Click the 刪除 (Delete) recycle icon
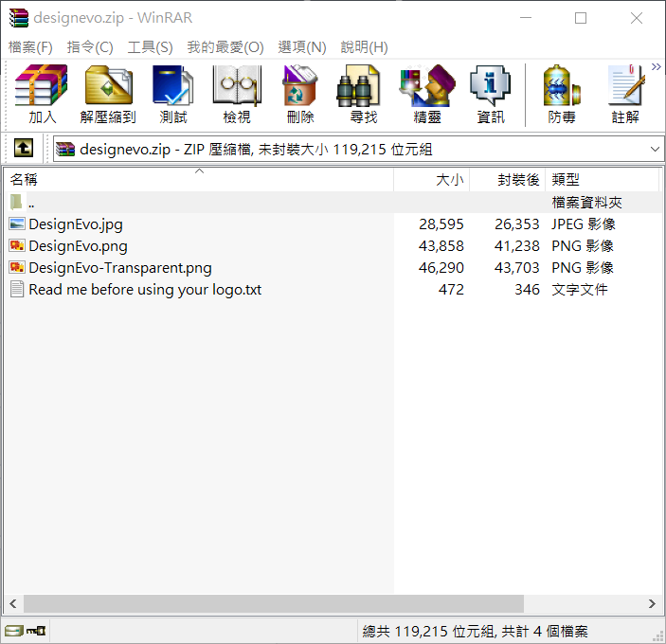This screenshot has width=666, height=644. (300, 85)
